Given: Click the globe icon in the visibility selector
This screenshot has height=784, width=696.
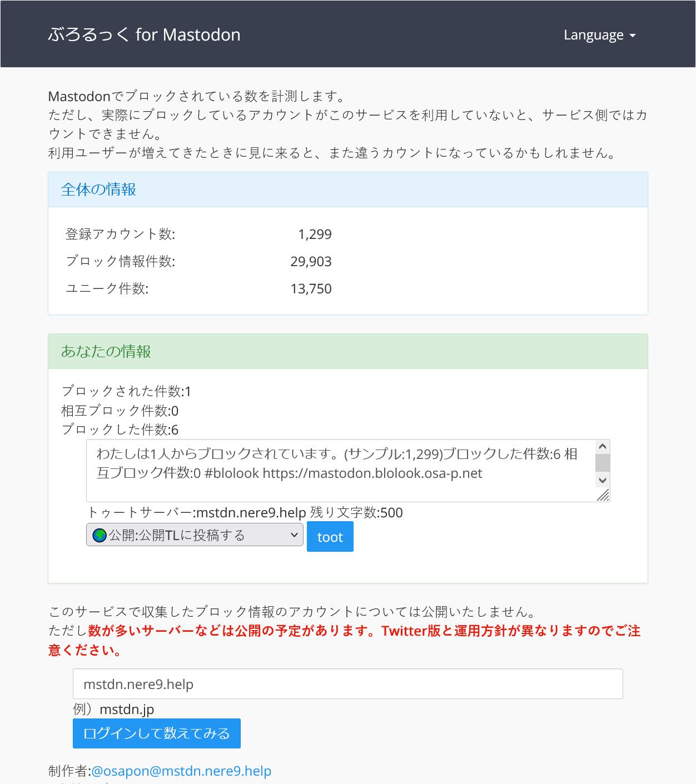Looking at the screenshot, I should [100, 535].
